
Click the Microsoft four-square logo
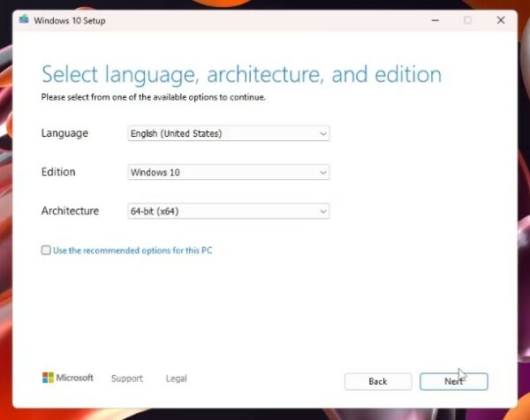coord(48,378)
